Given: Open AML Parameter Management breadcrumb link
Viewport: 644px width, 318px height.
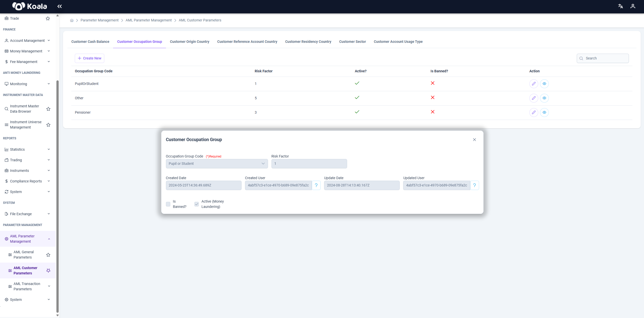Looking at the screenshot, I should tap(149, 20).
